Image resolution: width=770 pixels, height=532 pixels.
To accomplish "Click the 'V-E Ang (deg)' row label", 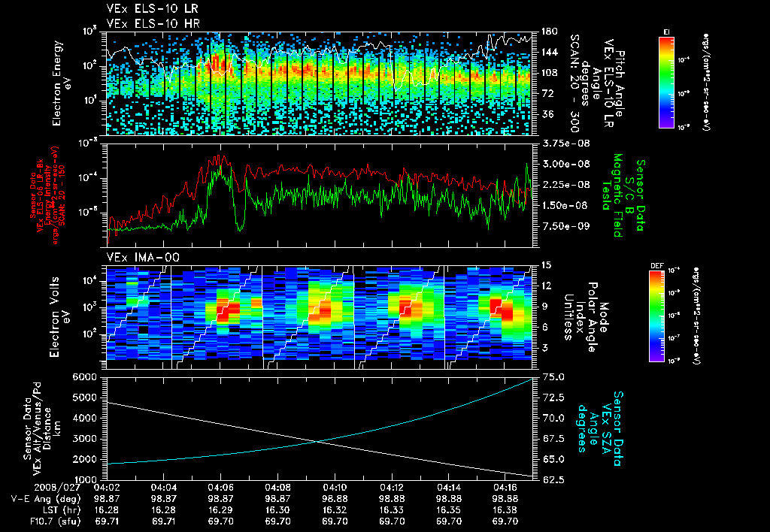I will coord(46,499).
